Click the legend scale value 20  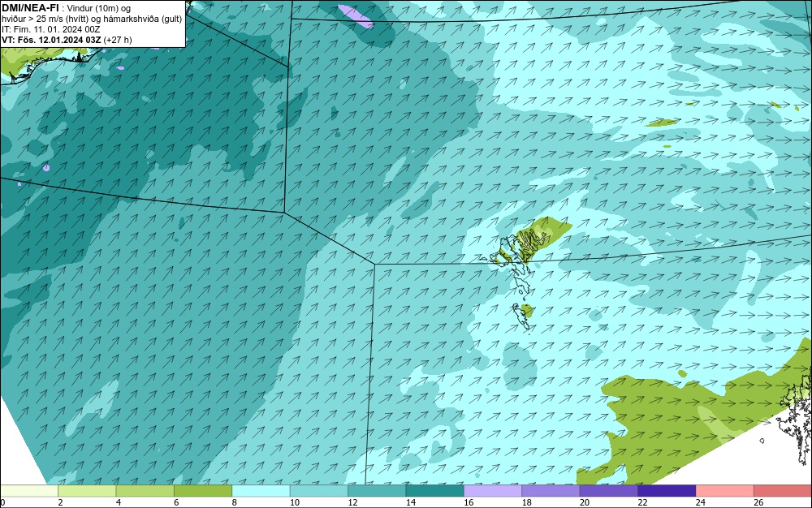coord(585,502)
